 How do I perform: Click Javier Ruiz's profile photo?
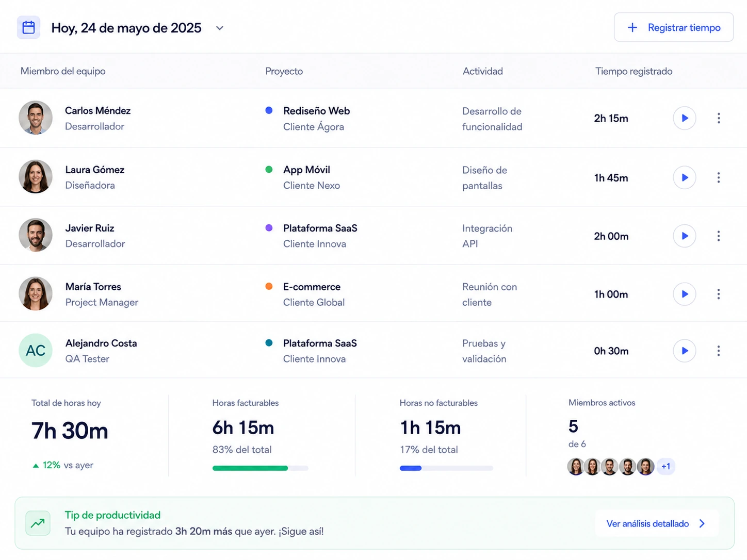(36, 235)
